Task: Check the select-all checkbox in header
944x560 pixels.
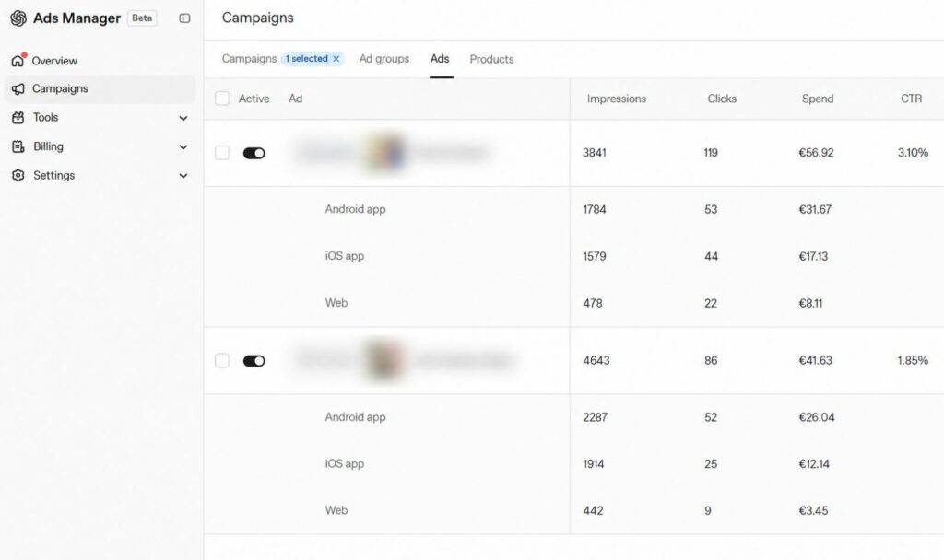Action: click(x=222, y=99)
